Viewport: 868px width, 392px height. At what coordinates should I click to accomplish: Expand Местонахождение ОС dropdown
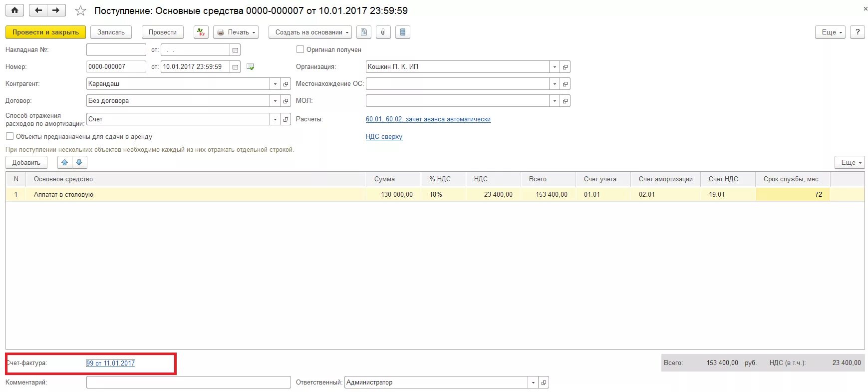pos(555,84)
